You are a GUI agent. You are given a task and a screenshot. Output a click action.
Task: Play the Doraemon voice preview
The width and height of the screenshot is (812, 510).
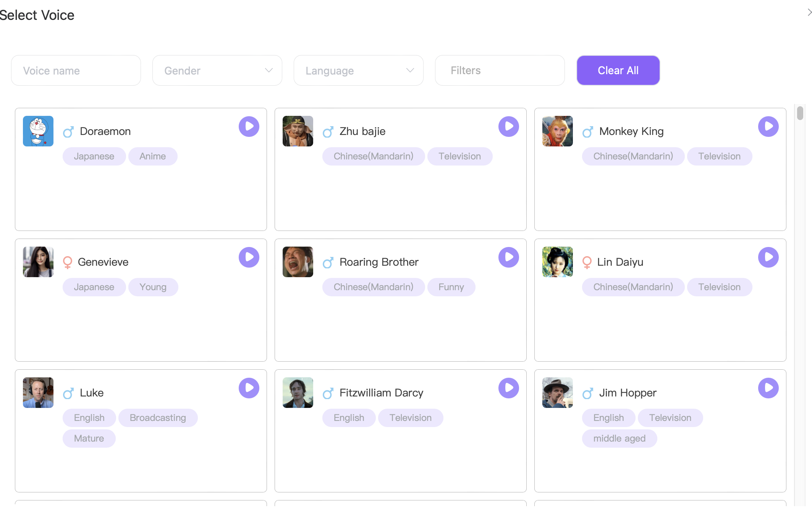249,127
